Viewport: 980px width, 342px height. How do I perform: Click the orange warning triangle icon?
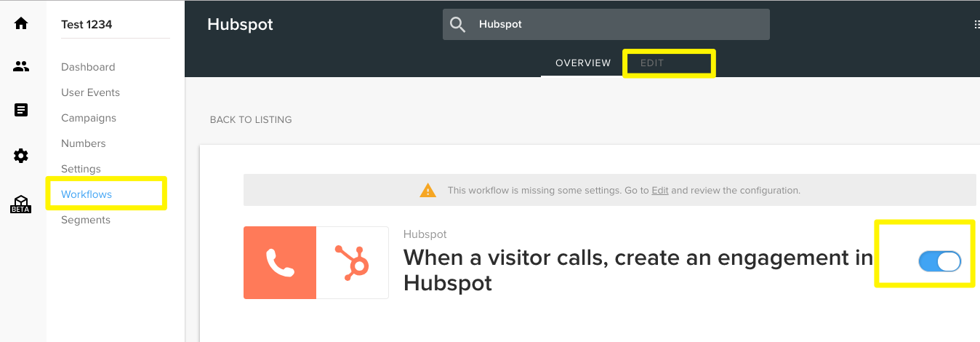click(428, 191)
